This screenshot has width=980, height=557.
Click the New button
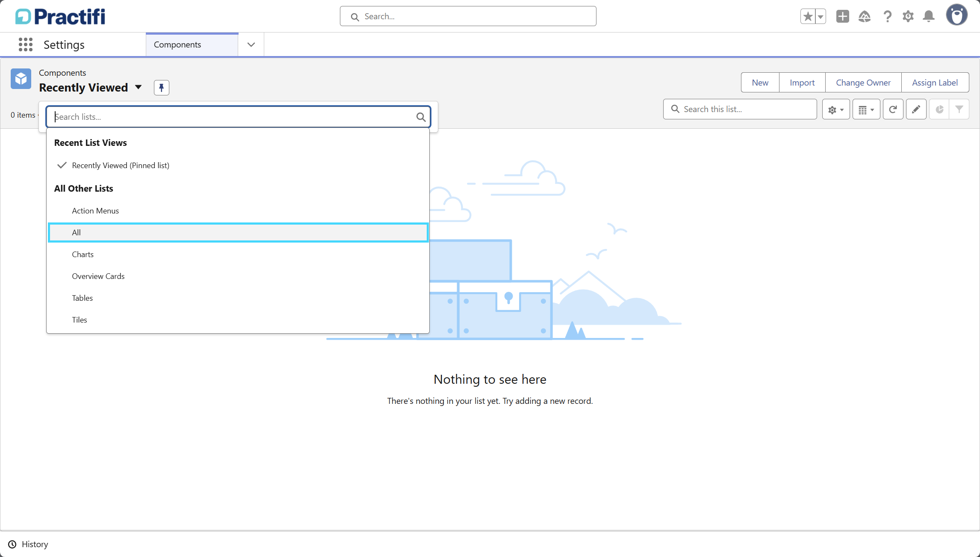pos(760,83)
